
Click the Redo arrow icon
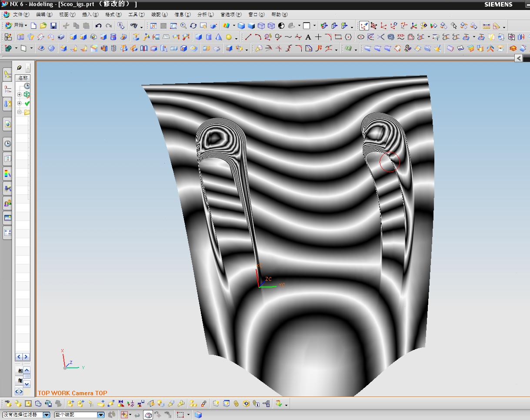coord(109,26)
